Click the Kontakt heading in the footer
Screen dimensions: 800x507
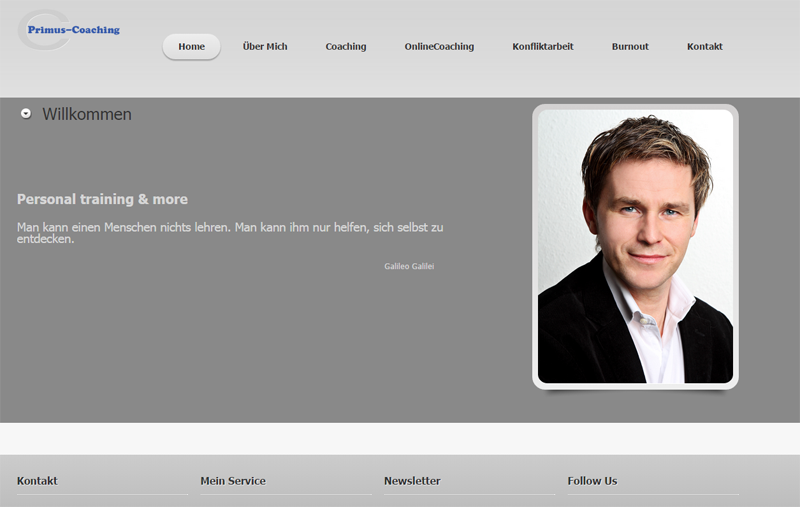[37, 481]
